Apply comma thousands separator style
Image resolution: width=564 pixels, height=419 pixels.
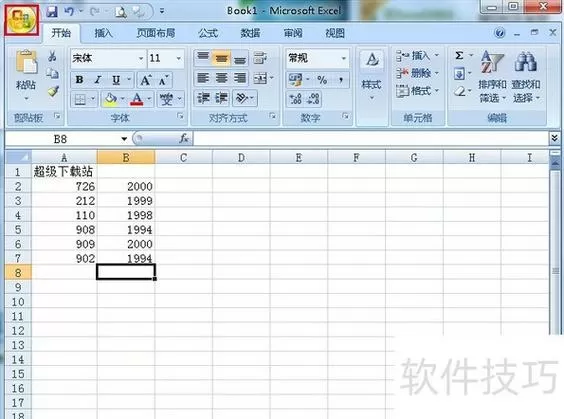[341, 80]
